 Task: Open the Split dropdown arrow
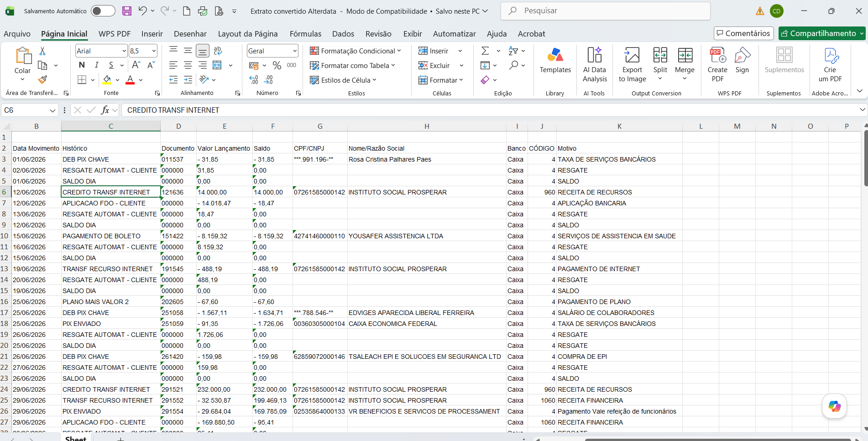[660, 79]
